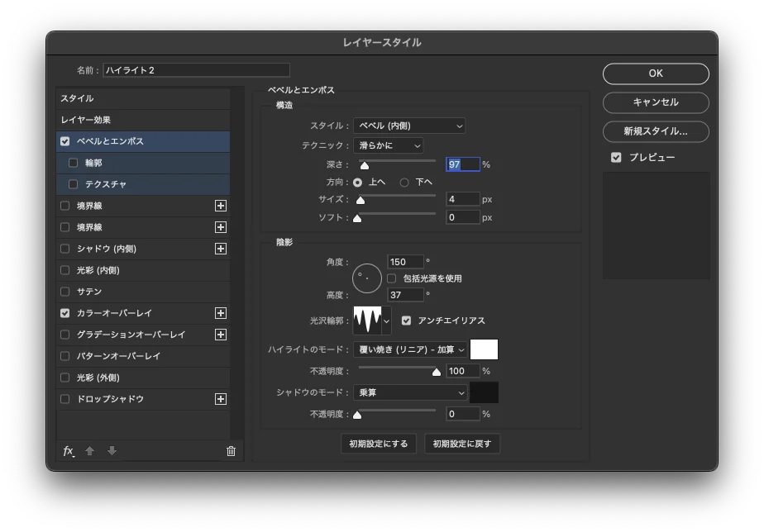Uncheck the ベベルとエンボス checkbox
This screenshot has width=764, height=532.
pyautogui.click(x=64, y=141)
